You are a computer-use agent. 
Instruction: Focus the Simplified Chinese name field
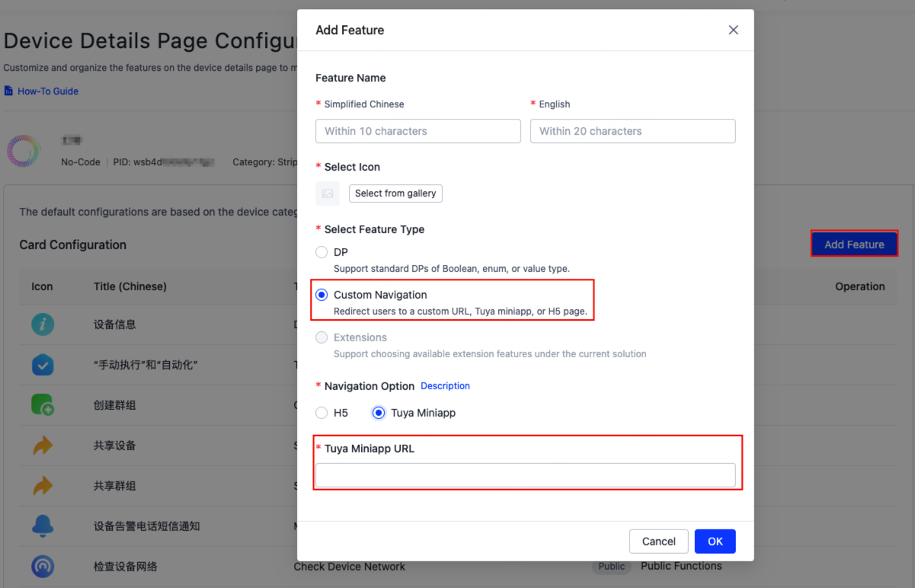tap(418, 131)
